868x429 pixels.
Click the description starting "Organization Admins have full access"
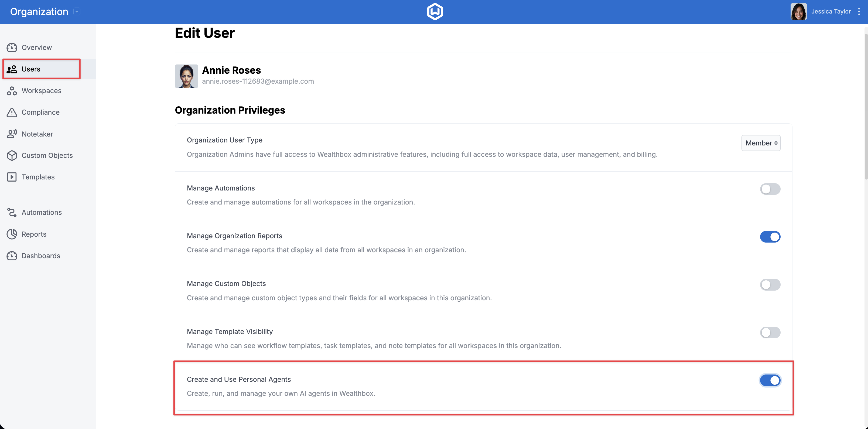422,154
